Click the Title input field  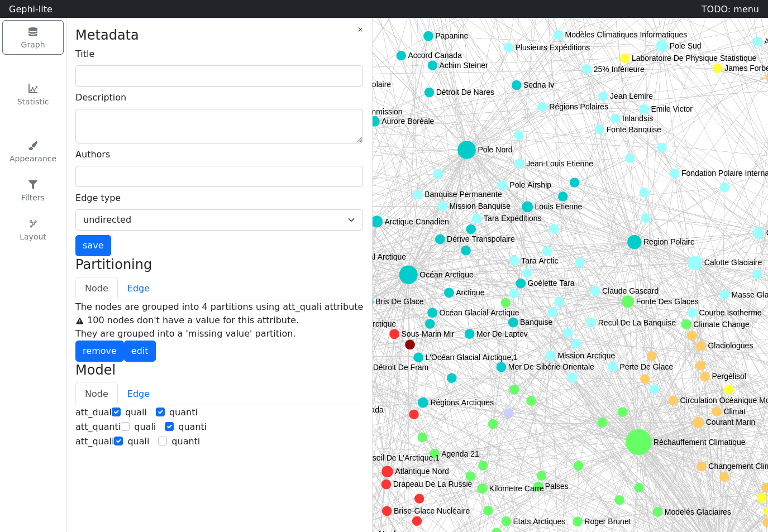pyautogui.click(x=219, y=76)
